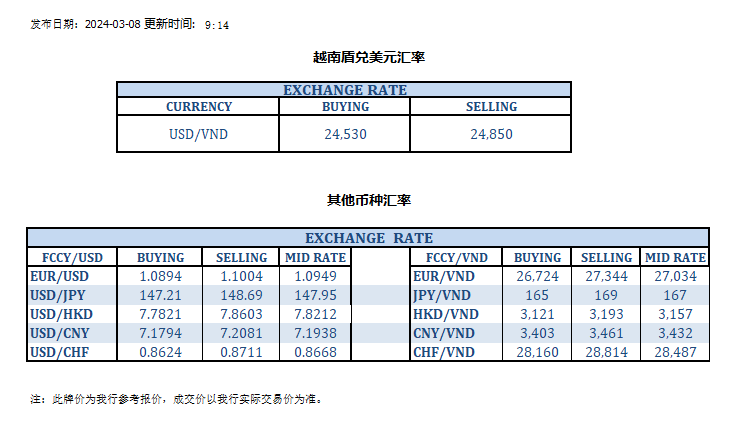
Task: Select the USD/VND buying rate 24,530
Action: 345,135
